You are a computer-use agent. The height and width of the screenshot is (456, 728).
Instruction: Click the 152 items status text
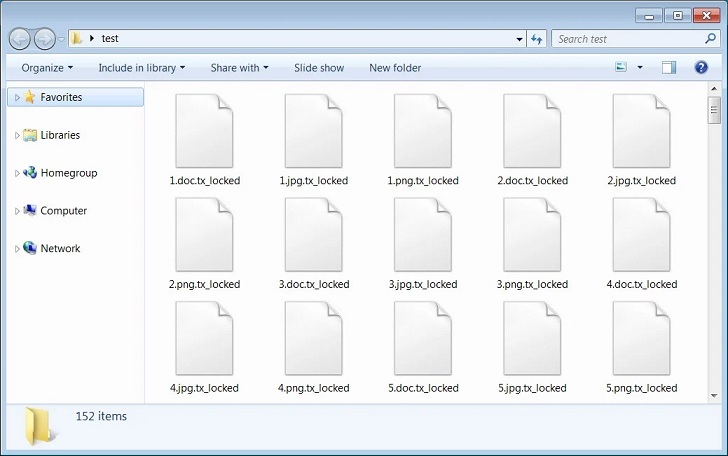101,416
